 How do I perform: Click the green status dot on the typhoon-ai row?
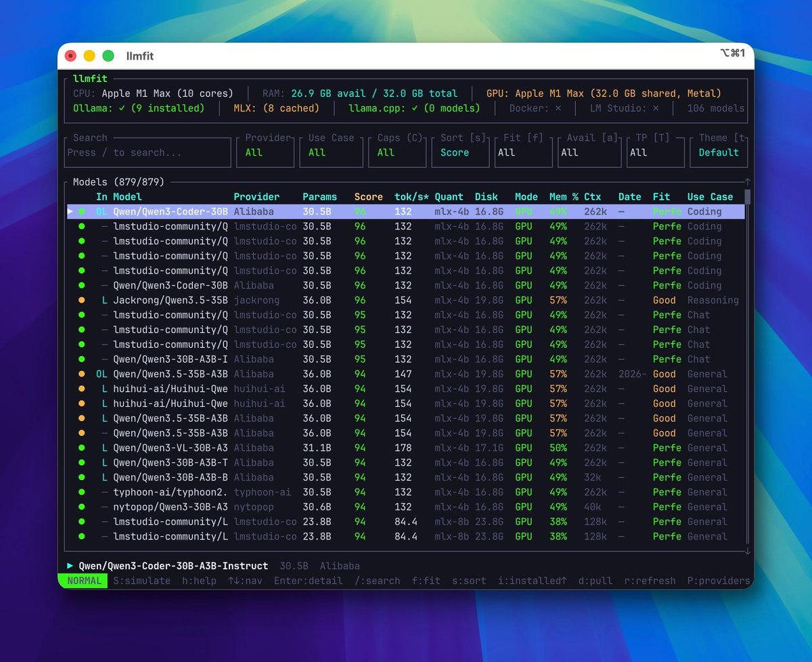(x=82, y=492)
